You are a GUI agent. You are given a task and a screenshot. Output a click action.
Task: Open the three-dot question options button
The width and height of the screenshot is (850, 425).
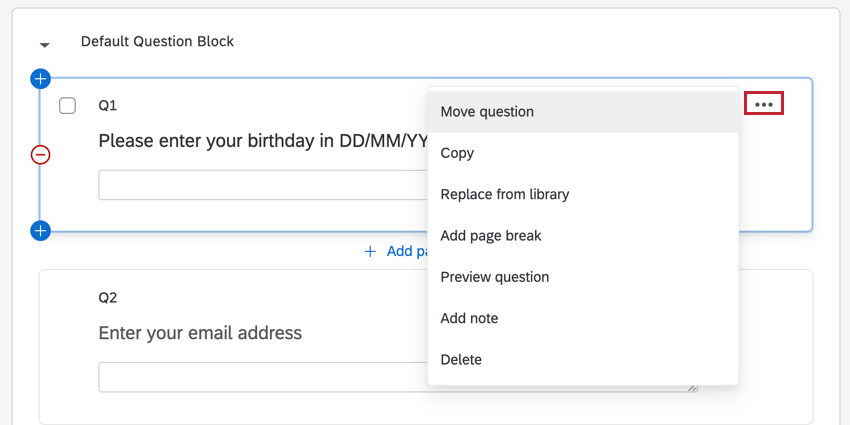(x=764, y=103)
